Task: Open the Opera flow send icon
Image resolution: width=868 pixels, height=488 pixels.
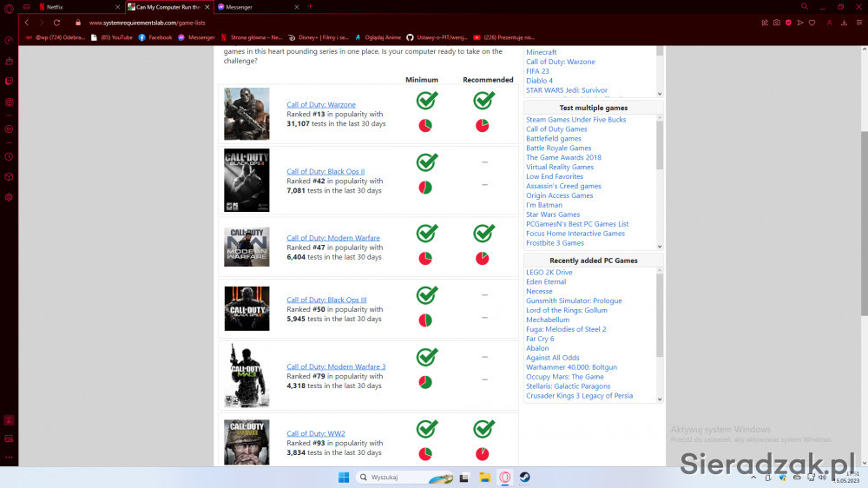Action: click(x=800, y=23)
